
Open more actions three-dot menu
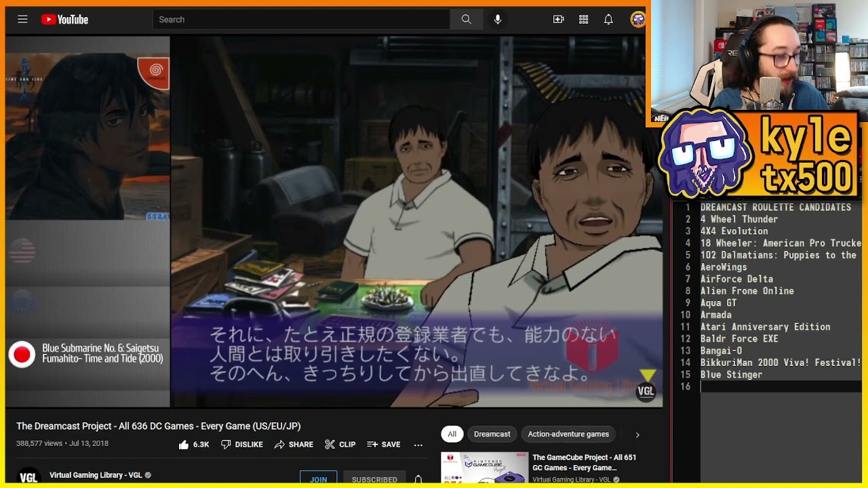418,445
